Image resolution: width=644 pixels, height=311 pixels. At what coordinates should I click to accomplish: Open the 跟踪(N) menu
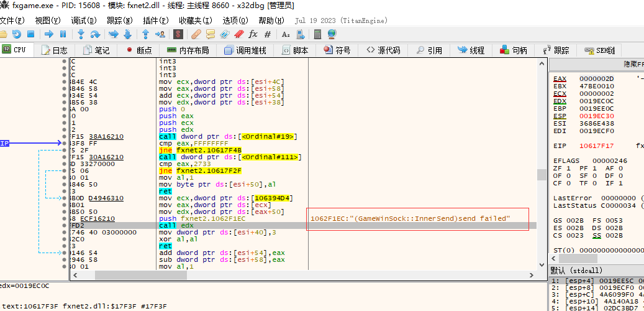tap(119, 20)
